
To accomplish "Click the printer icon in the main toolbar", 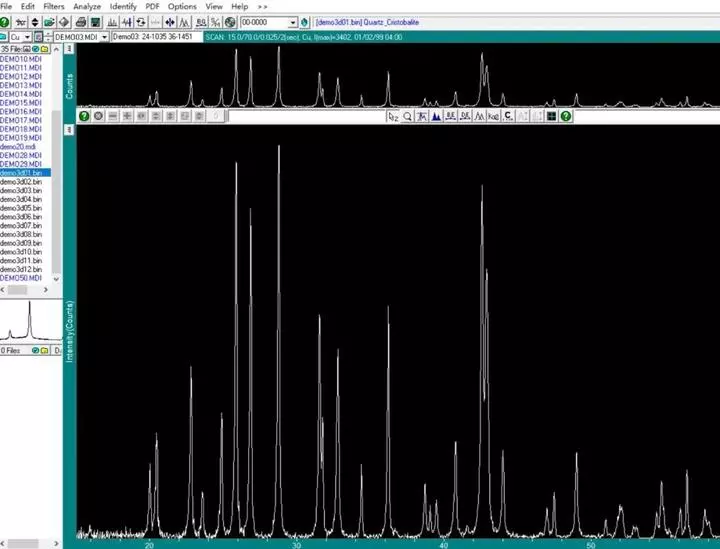I will click(79, 22).
